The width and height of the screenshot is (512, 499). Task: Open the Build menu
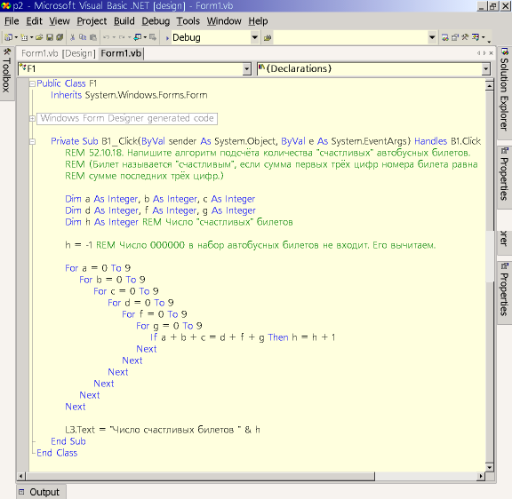point(124,21)
